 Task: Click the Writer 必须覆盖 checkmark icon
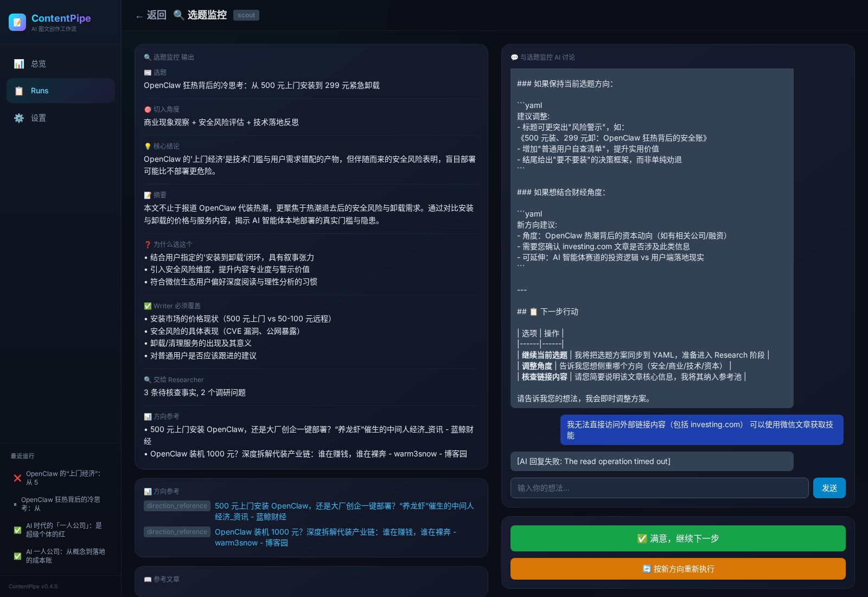click(148, 306)
